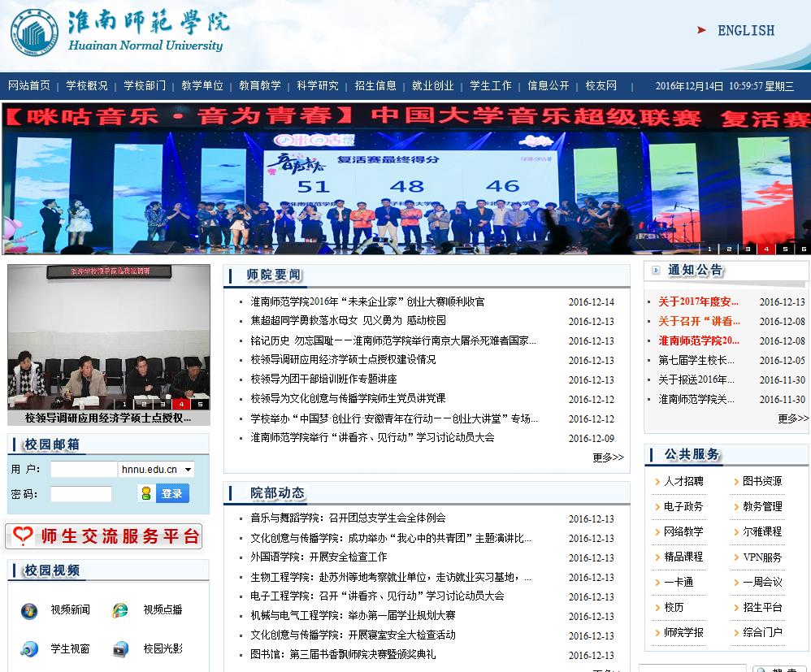Viewport: 811px width, 672px height.
Task: Click 更多>> under 通知公告
Action: pos(793,418)
